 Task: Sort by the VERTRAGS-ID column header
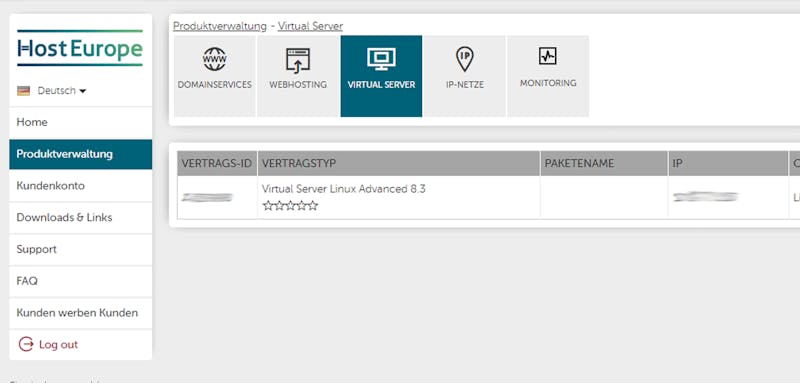point(217,163)
